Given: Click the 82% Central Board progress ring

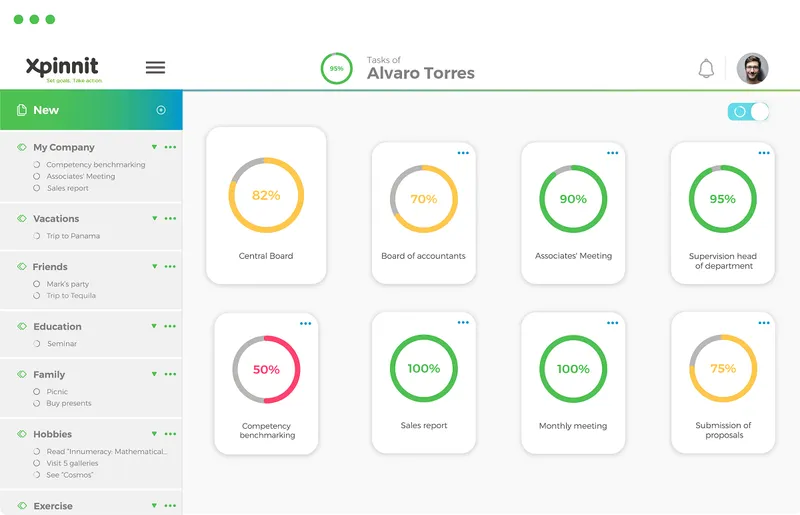Looking at the screenshot, I should point(266,195).
